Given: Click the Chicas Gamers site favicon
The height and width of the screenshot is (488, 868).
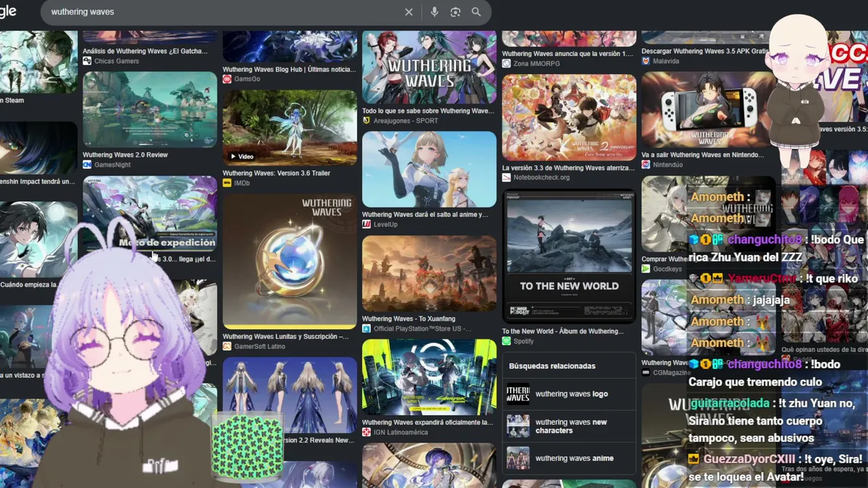Looking at the screenshot, I should pos(87,61).
